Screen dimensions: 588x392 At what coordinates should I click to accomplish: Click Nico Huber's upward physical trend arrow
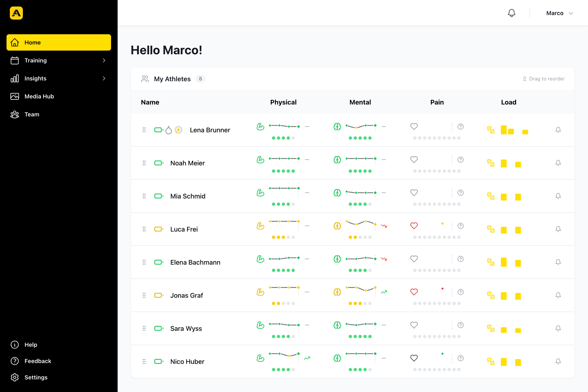[x=307, y=358]
